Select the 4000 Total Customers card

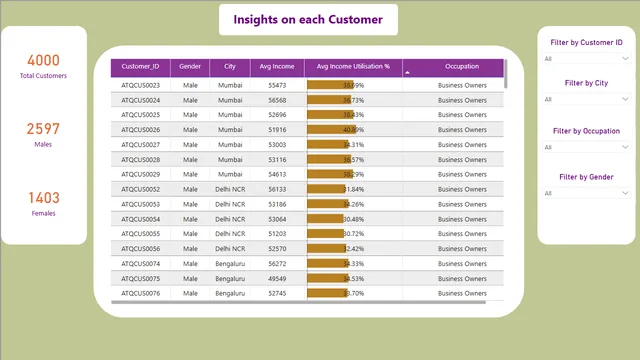pyautogui.click(x=43, y=66)
